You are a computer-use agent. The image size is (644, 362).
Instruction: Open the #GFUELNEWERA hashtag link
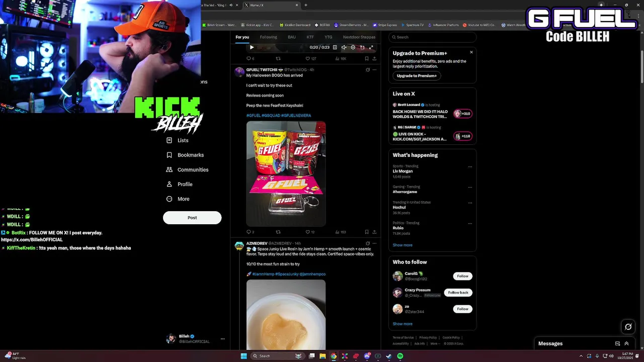tap(296, 116)
